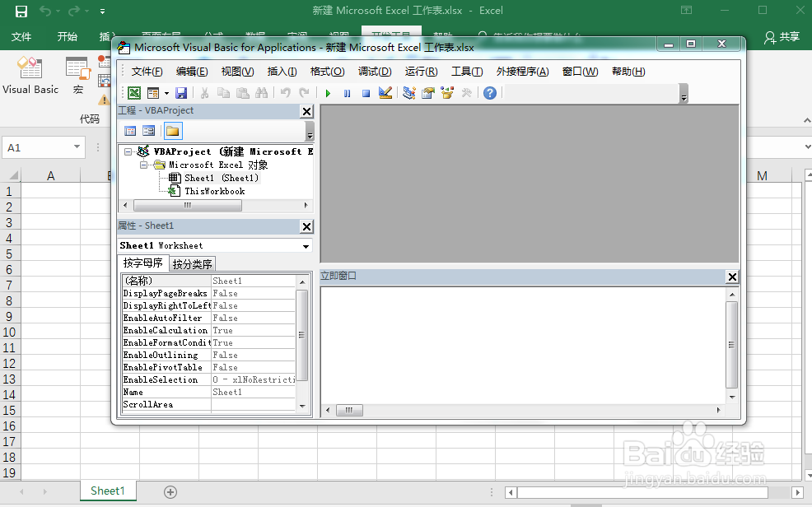812x507 pixels.
Task: Open 插入(I) menu in VBA editor
Action: [x=282, y=72]
